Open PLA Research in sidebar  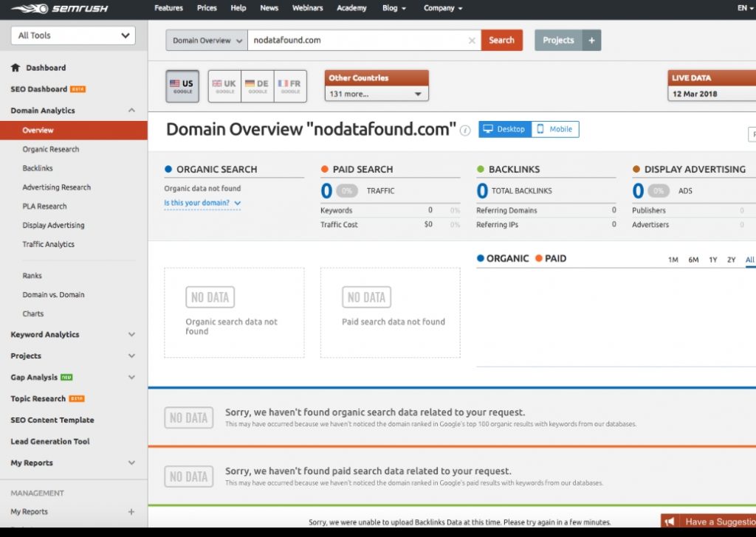click(x=44, y=206)
